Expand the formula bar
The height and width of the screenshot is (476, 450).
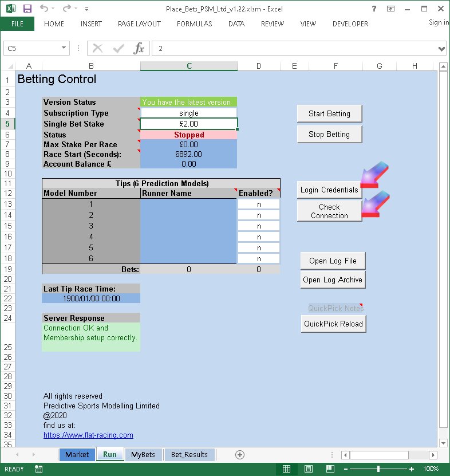click(441, 49)
